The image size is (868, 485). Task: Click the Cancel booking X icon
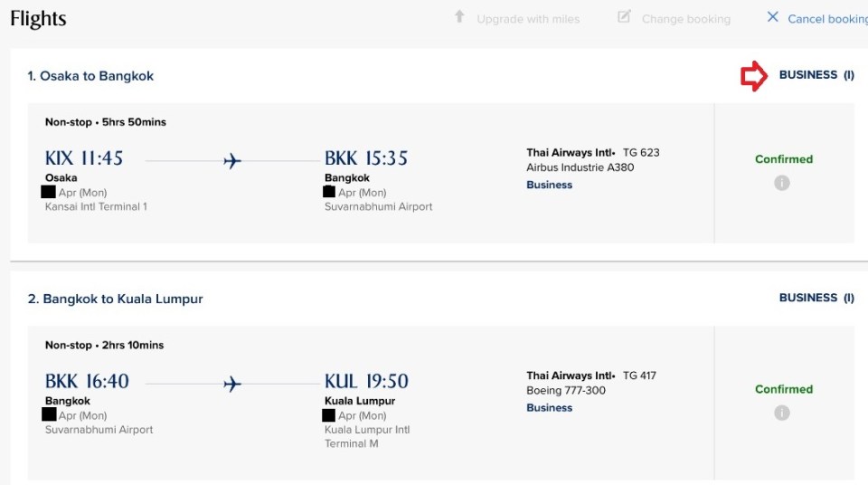click(772, 17)
